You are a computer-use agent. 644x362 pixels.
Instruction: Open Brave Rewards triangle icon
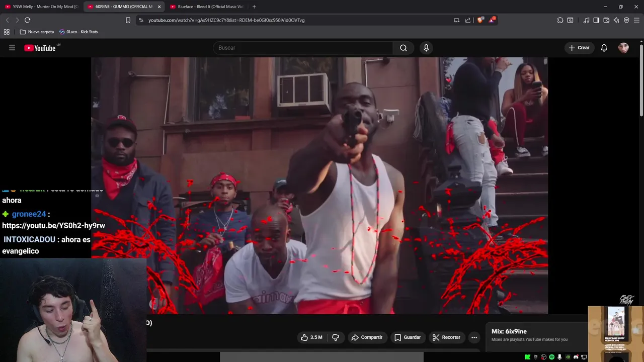point(492,20)
